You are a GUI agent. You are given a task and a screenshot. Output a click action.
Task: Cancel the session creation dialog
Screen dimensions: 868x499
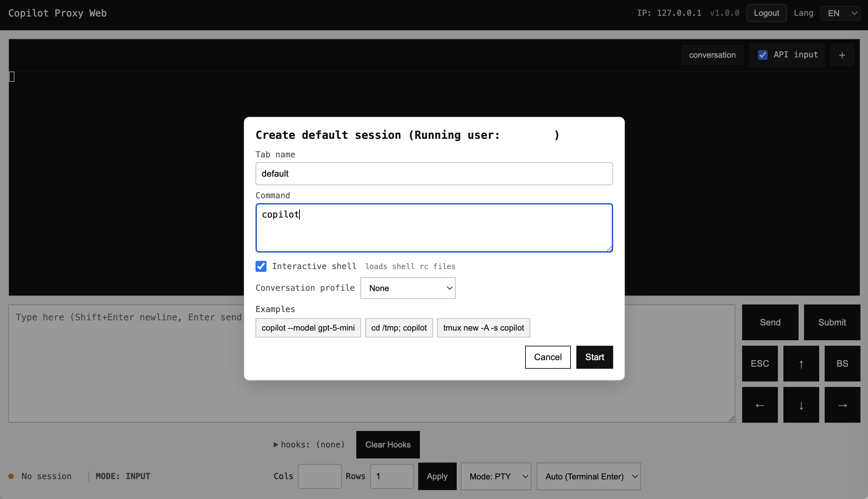tap(547, 357)
